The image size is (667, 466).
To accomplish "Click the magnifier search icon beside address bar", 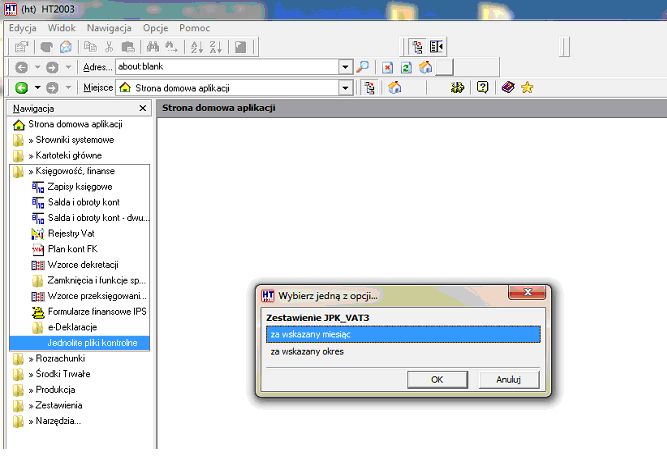I will pyautogui.click(x=362, y=67).
